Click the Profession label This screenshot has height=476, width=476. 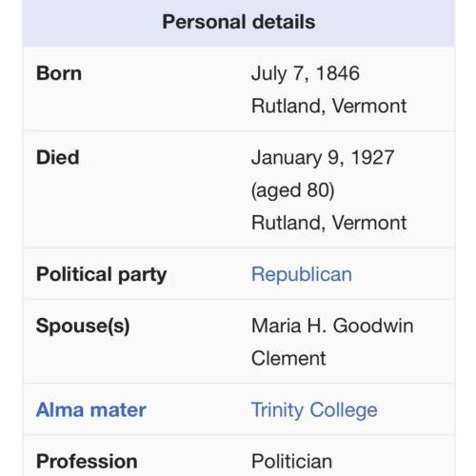87,462
